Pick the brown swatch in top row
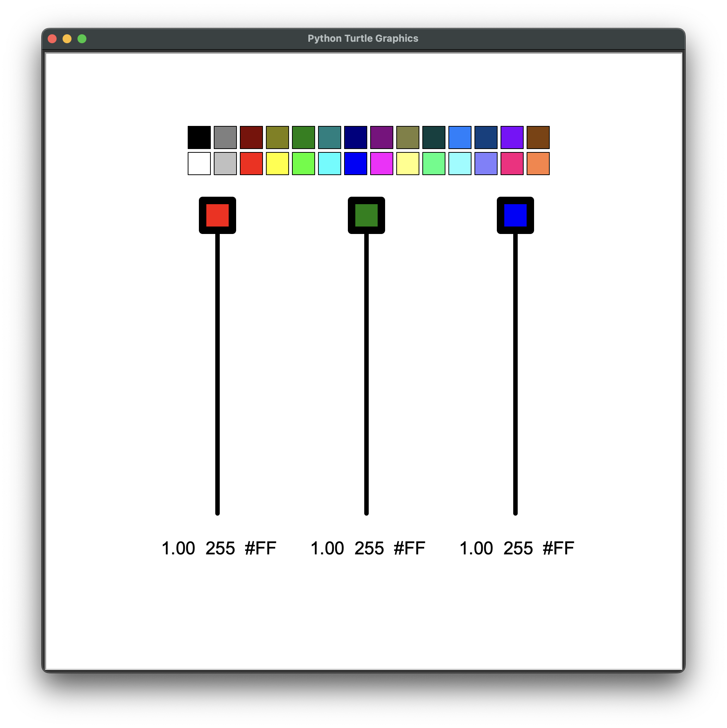Screen dimensions: 727x728 point(538,137)
